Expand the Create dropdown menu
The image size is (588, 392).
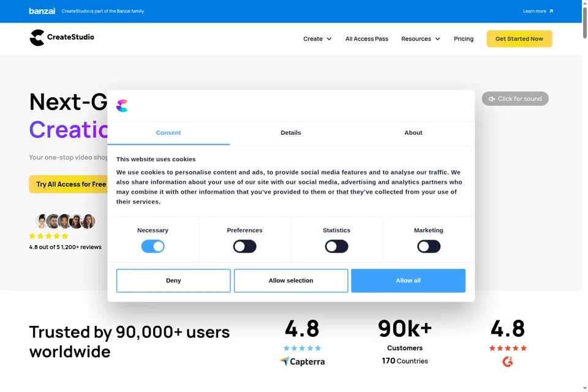317,39
